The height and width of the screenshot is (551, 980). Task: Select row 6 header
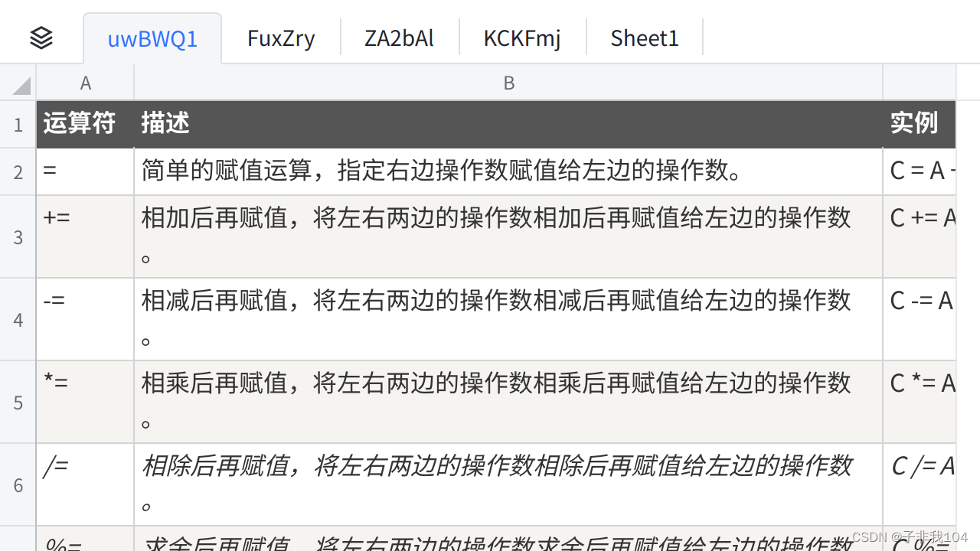(18, 484)
